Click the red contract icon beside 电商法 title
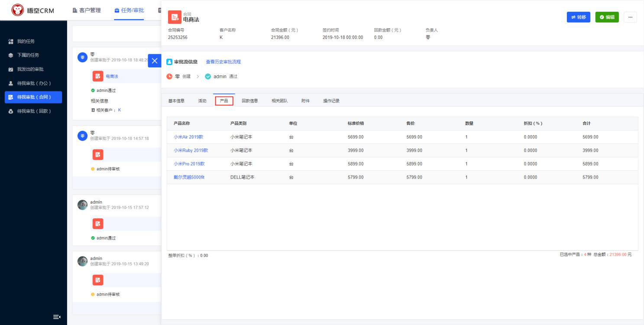 point(175,17)
